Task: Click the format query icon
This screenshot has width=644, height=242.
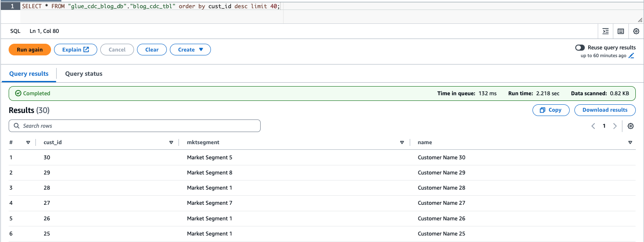Action: click(606, 31)
